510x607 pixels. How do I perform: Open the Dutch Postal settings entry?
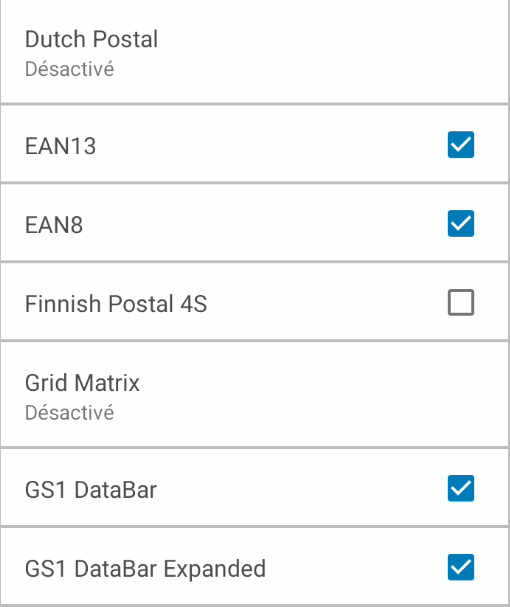(x=255, y=52)
